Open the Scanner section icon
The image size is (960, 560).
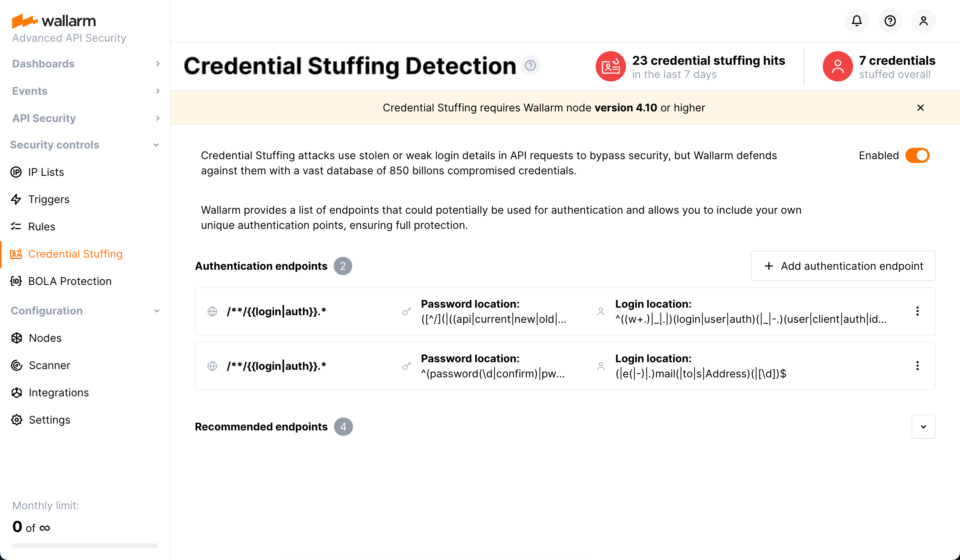[x=16, y=365]
